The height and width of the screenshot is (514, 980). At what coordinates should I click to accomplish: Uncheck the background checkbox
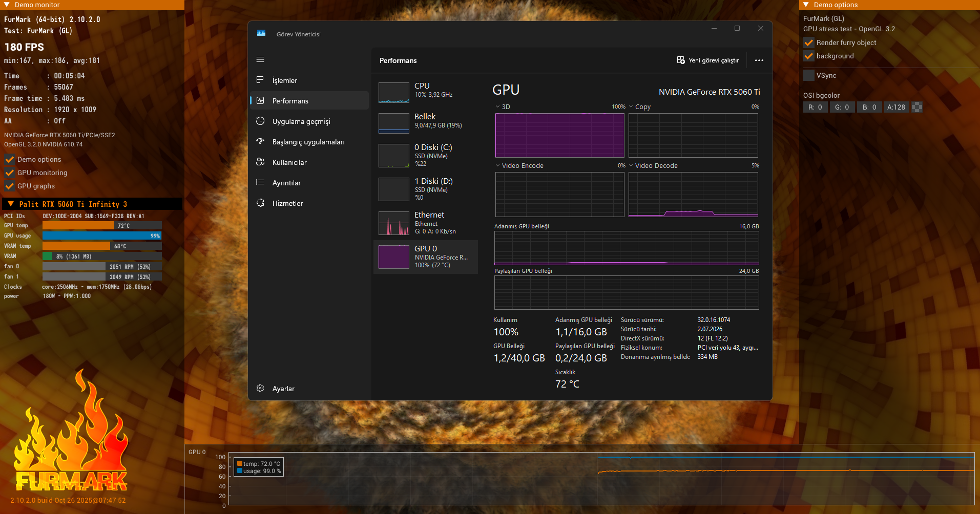coord(809,56)
